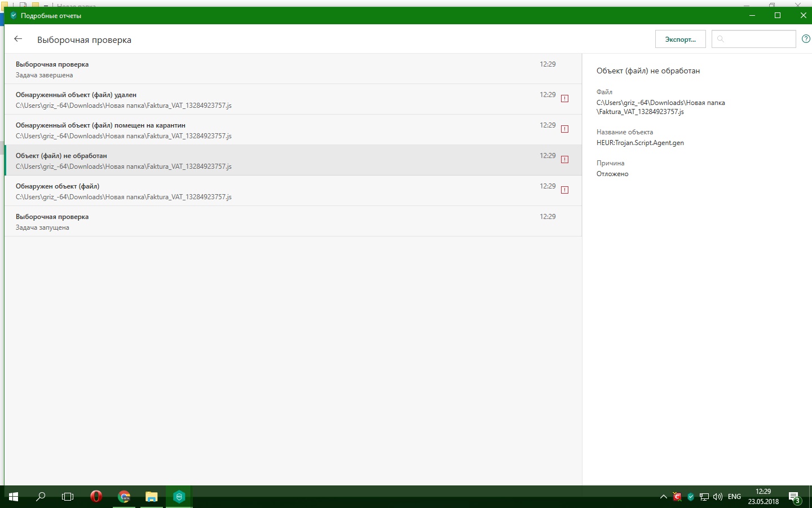Viewport: 812px width, 508px height.
Task: Open Windows taskbar search
Action: coord(41,497)
